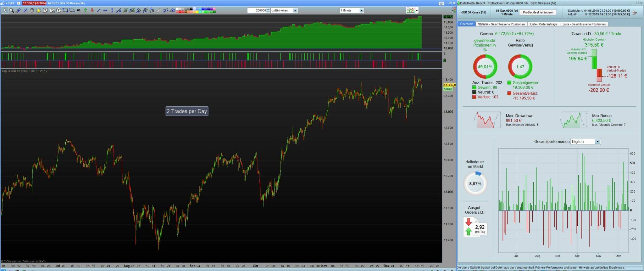
Task: Click the 49,01% winning positions donut
Action: click(x=485, y=67)
